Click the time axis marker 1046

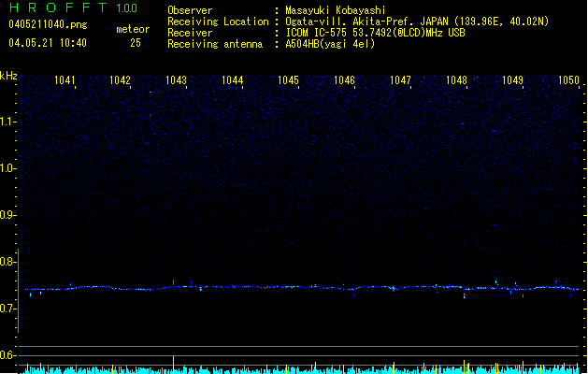(x=344, y=80)
